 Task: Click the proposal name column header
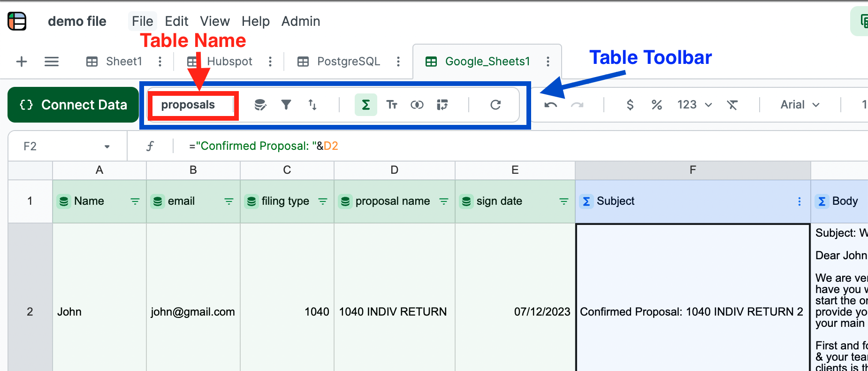coord(395,201)
